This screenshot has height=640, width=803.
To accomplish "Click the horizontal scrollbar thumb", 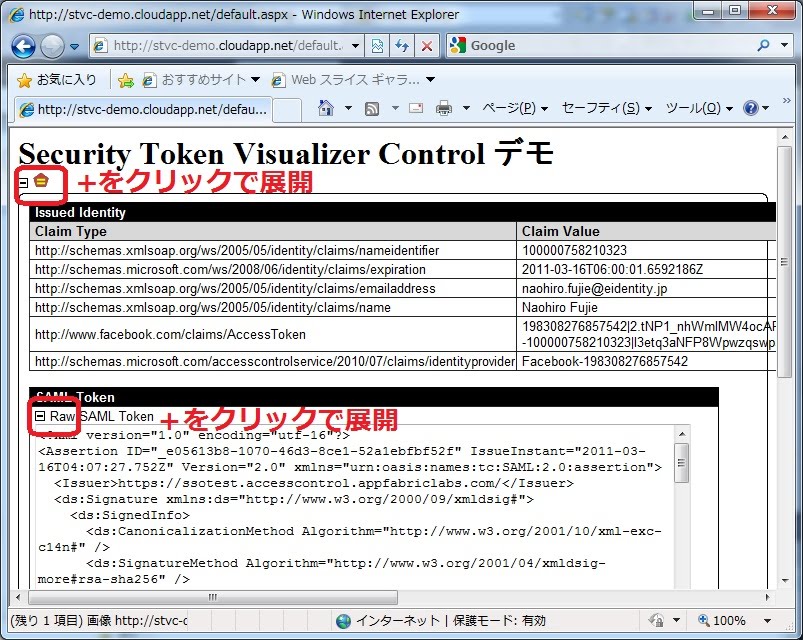I will 213,597.
